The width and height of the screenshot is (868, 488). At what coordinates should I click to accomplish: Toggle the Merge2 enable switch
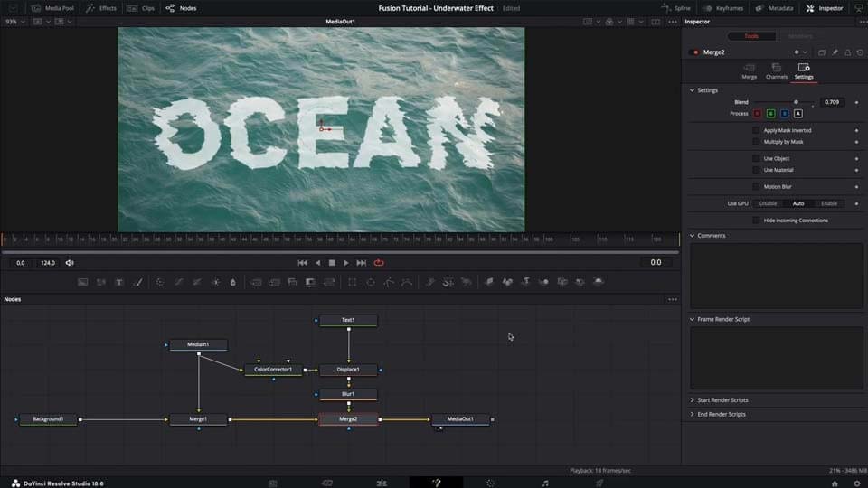coord(695,52)
